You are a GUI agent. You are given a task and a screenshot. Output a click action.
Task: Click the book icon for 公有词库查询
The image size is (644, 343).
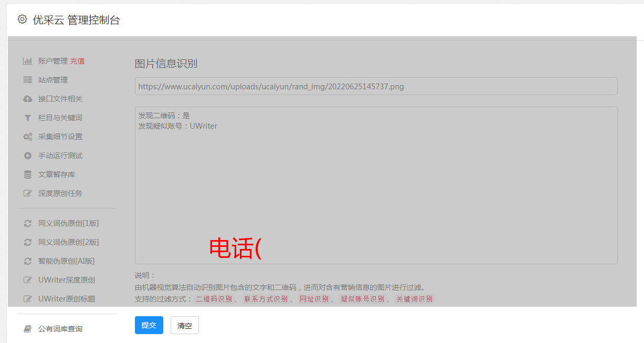[28, 329]
